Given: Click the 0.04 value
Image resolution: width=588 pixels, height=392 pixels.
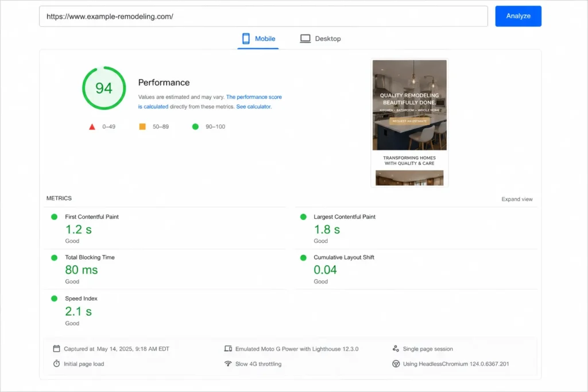Looking at the screenshot, I should pos(325,270).
